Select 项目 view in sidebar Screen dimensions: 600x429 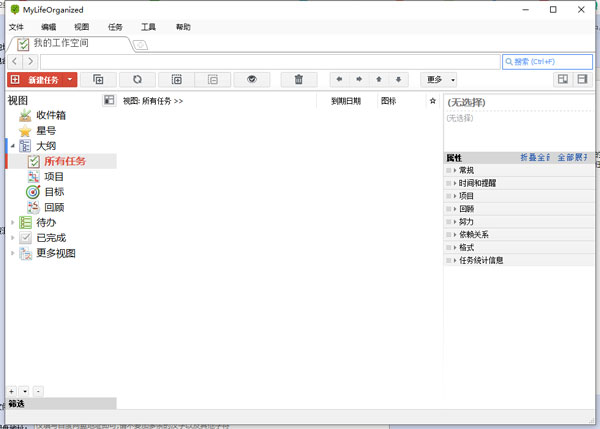54,176
